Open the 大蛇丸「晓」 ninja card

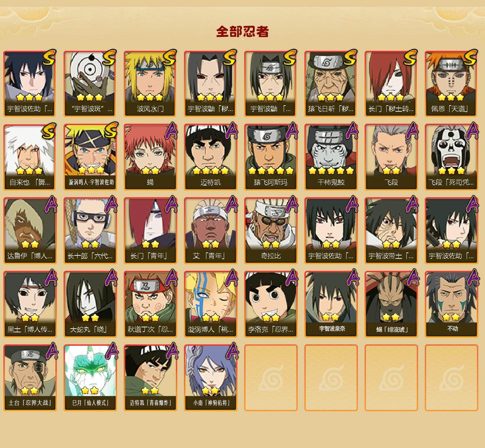click(90, 304)
